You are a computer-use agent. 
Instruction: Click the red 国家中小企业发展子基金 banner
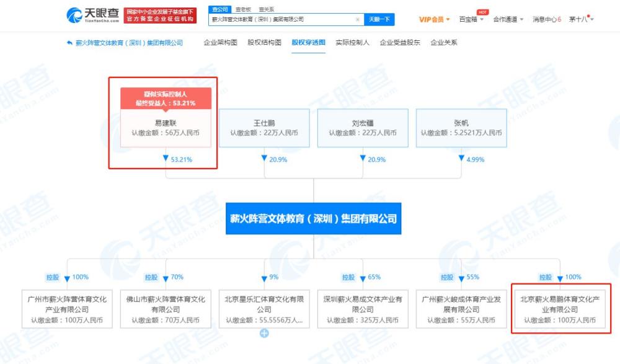[x=160, y=16]
